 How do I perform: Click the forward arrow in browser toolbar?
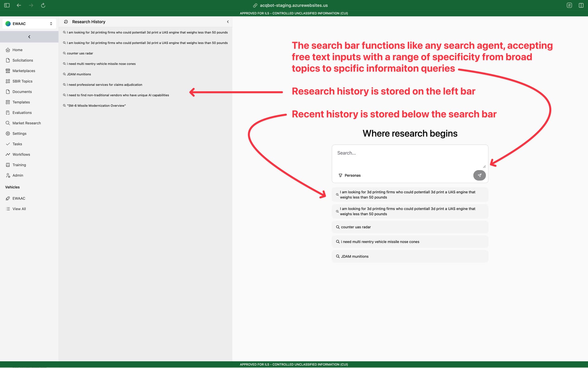click(31, 5)
